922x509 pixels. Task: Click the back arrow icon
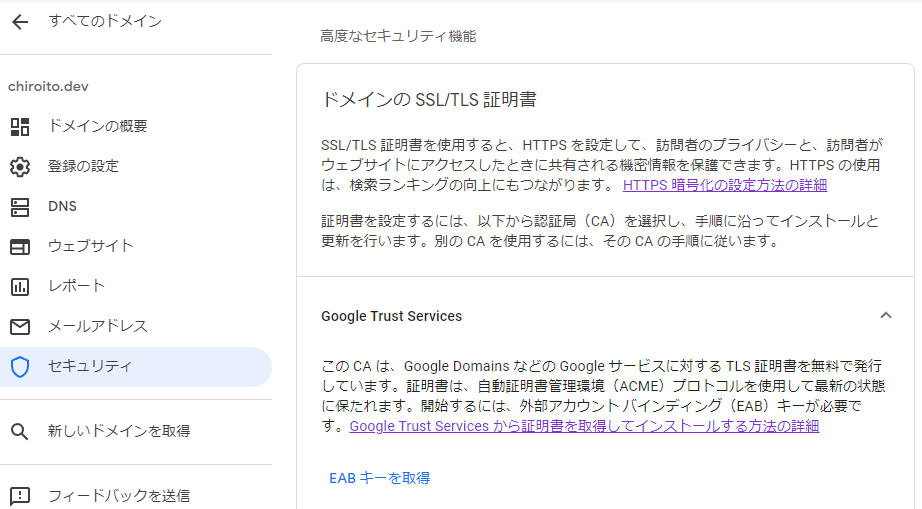[20, 22]
